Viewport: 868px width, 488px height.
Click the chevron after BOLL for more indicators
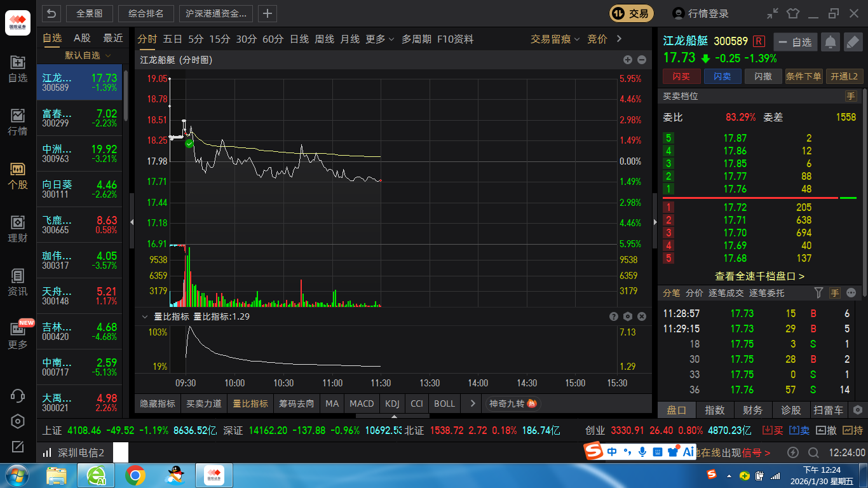pos(472,403)
